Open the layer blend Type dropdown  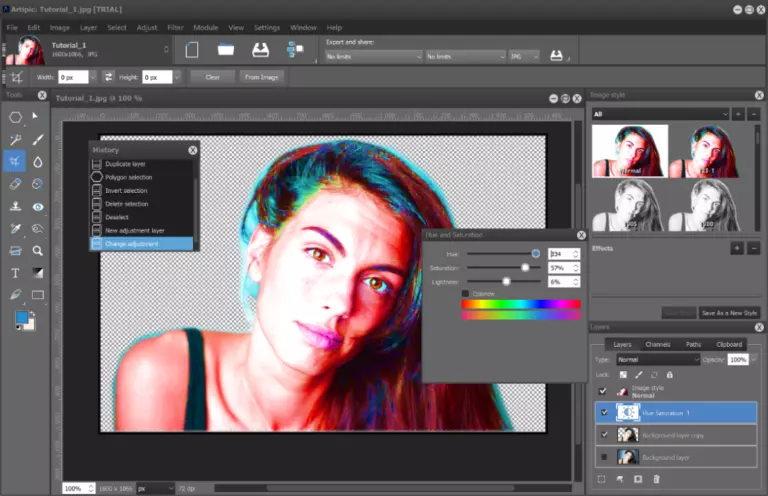pyautogui.click(x=659, y=359)
